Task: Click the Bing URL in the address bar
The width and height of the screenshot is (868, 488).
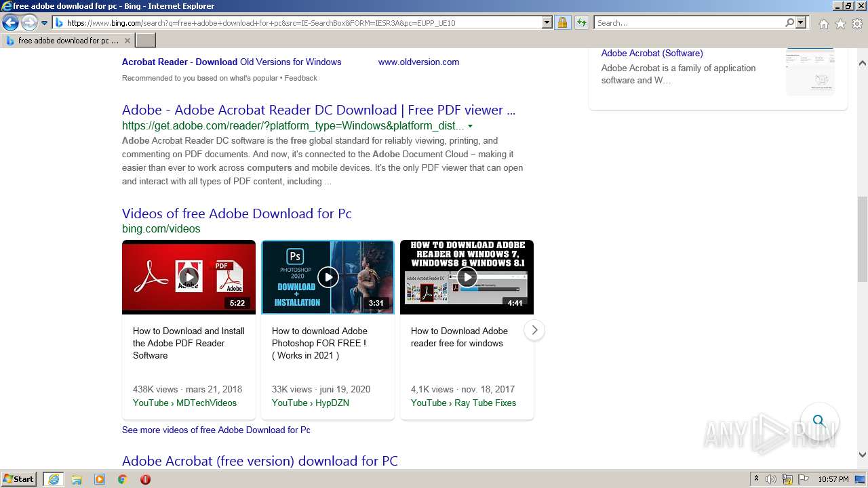Action: pyautogui.click(x=261, y=23)
